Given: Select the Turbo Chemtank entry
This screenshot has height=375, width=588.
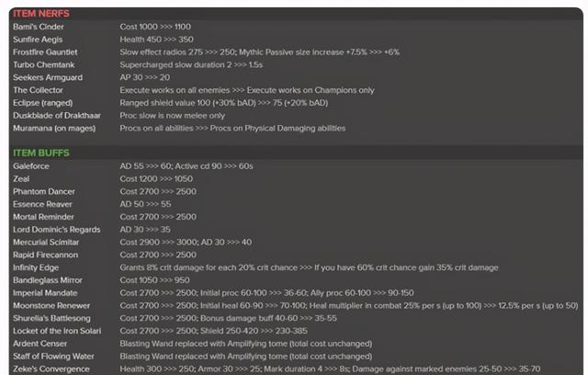Looking at the screenshot, I should point(43,65).
